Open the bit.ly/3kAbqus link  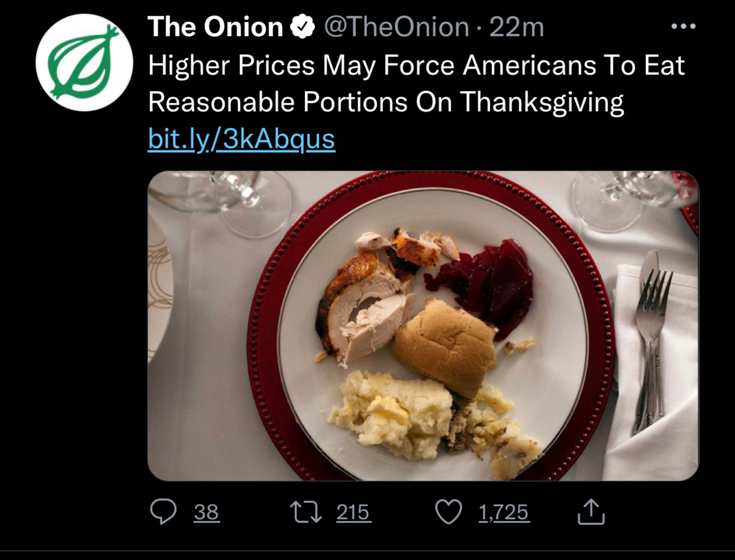pos(242,139)
